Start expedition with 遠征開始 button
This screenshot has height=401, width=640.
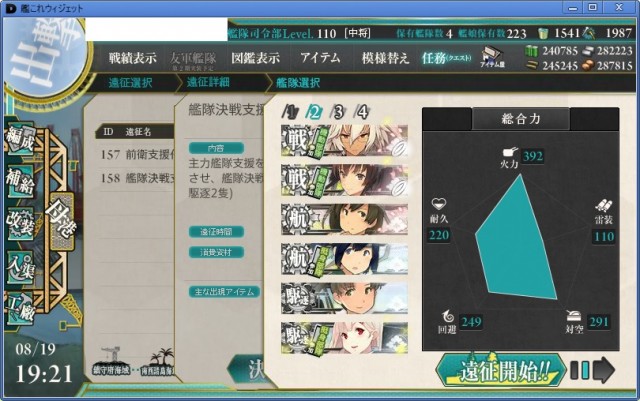501,370
